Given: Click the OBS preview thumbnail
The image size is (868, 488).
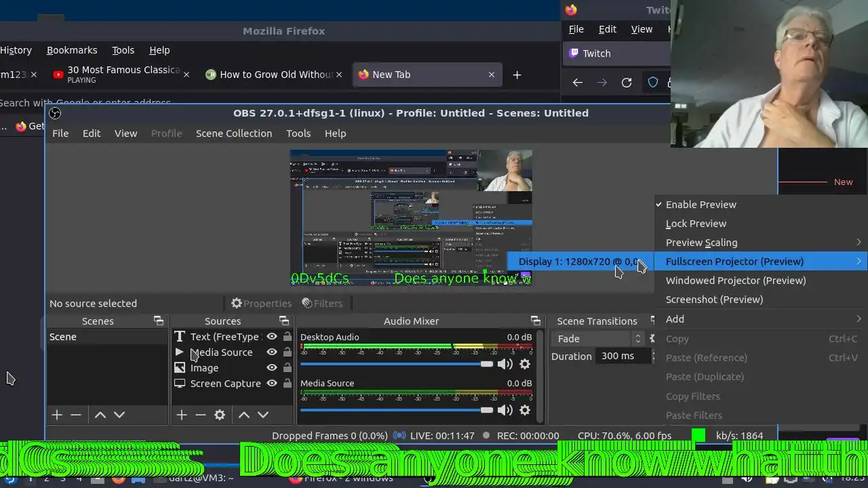Looking at the screenshot, I should [411, 218].
